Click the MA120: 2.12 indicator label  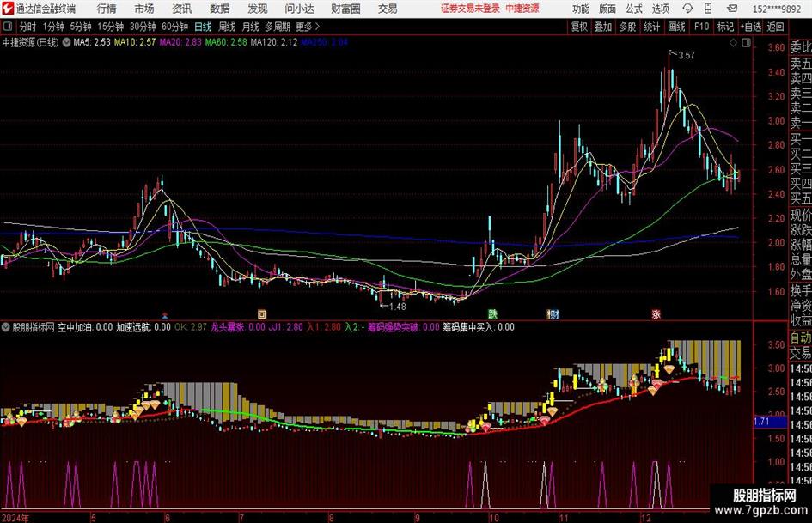click(274, 42)
